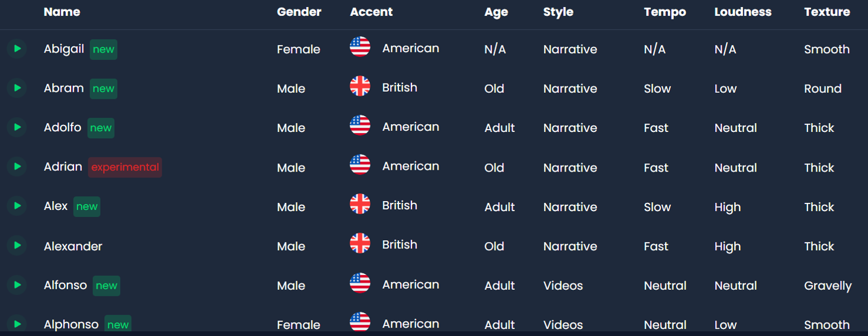Sort by the Gender column header
The width and height of the screenshot is (868, 336).
pos(299,12)
